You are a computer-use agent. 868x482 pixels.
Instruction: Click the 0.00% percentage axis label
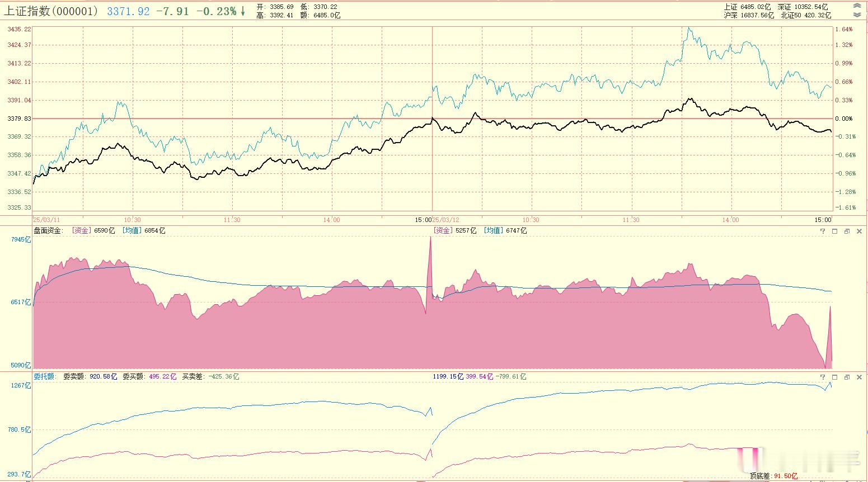[x=844, y=119]
